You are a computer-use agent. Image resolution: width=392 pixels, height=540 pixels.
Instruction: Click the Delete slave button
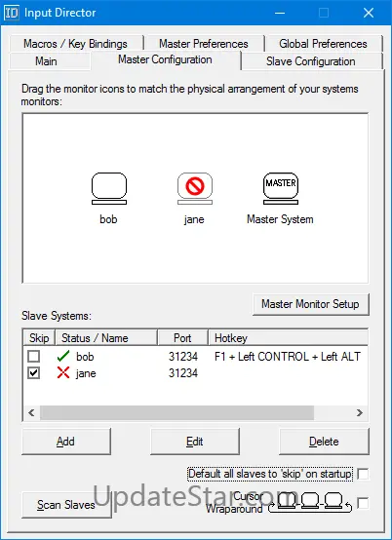click(x=324, y=442)
